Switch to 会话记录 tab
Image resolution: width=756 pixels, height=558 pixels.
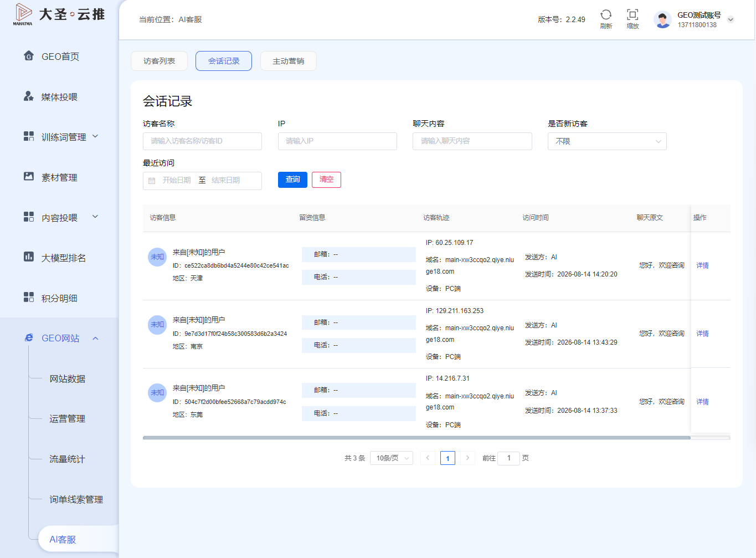224,61
